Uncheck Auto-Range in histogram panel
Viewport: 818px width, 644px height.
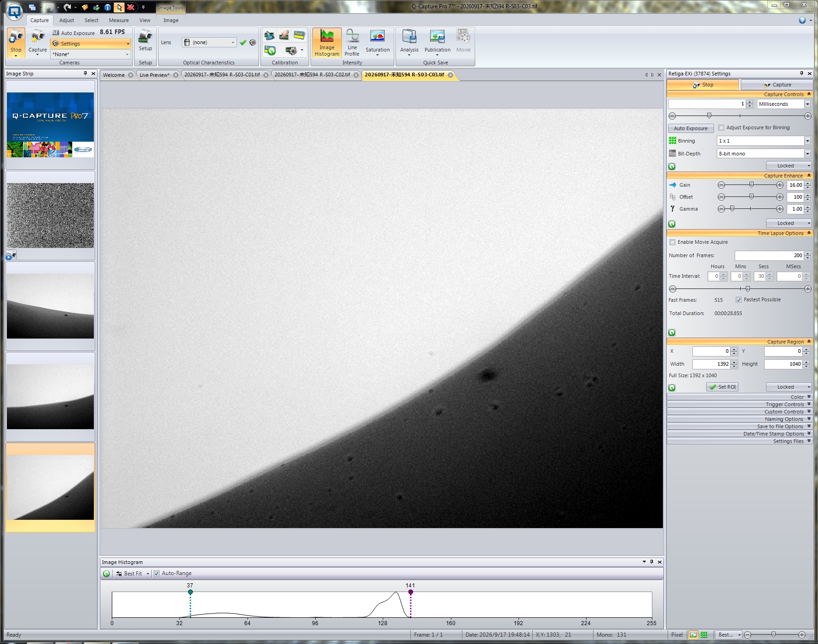pyautogui.click(x=156, y=574)
